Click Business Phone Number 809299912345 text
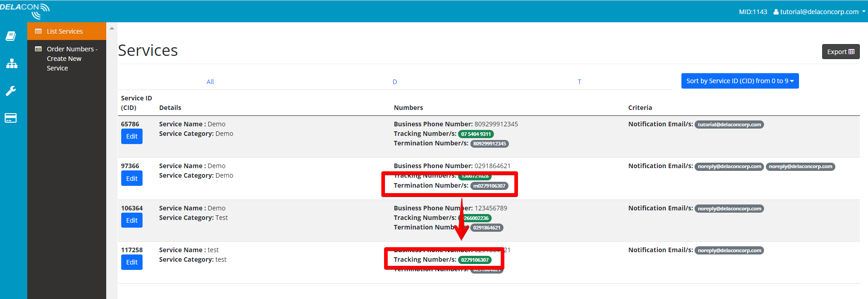 click(x=456, y=124)
